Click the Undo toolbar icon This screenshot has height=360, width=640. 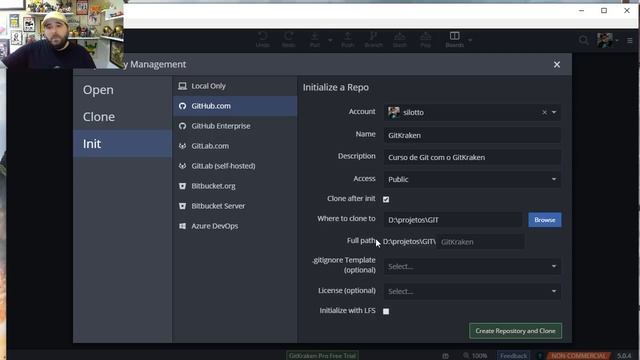[x=263, y=40]
